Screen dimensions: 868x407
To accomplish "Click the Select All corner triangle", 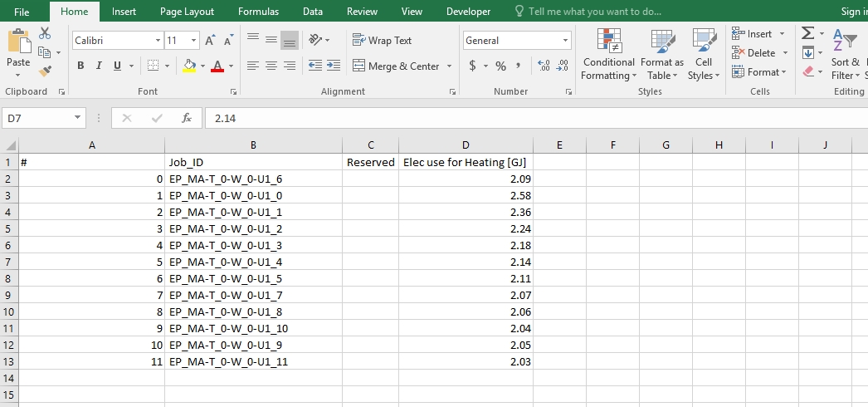I will tap(9, 145).
